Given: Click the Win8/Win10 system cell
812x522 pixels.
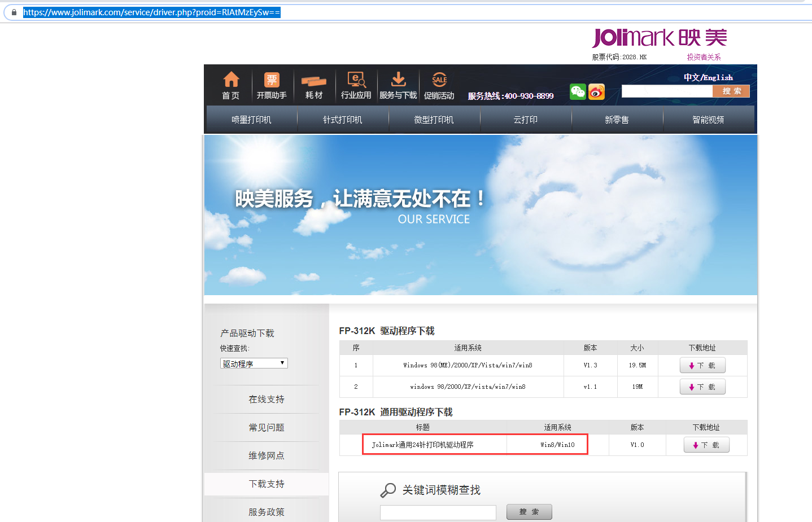Looking at the screenshot, I should 558,445.
